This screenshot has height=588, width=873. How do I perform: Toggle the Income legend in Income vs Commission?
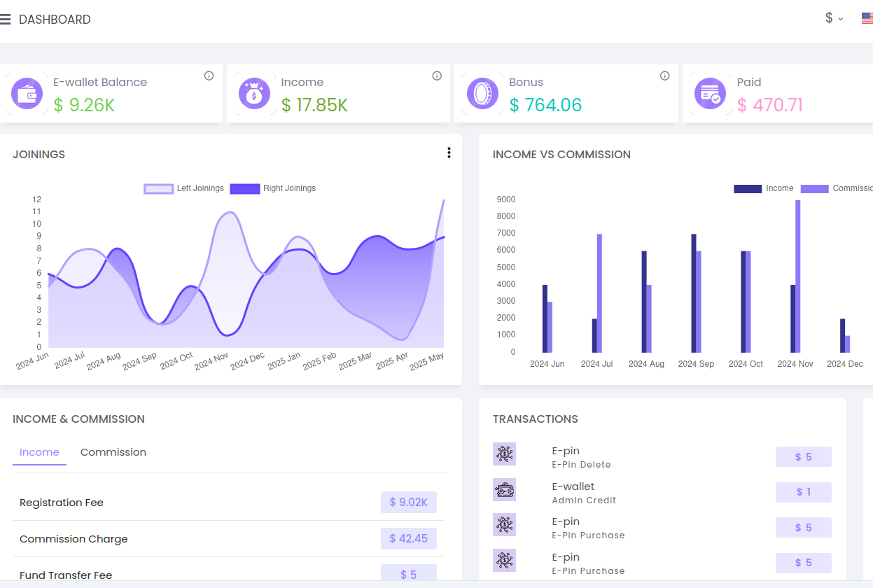[763, 188]
